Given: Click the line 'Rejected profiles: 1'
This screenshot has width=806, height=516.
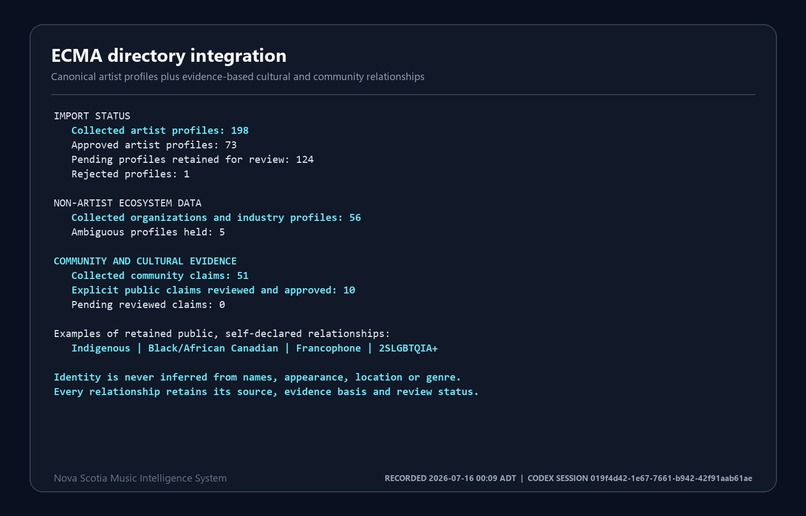Looking at the screenshot, I should (x=130, y=174).
